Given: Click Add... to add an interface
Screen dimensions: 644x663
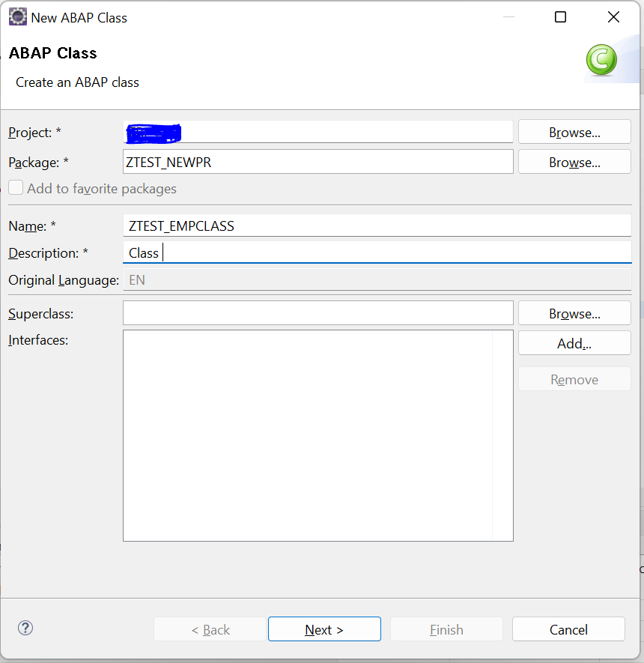Looking at the screenshot, I should click(x=574, y=343).
